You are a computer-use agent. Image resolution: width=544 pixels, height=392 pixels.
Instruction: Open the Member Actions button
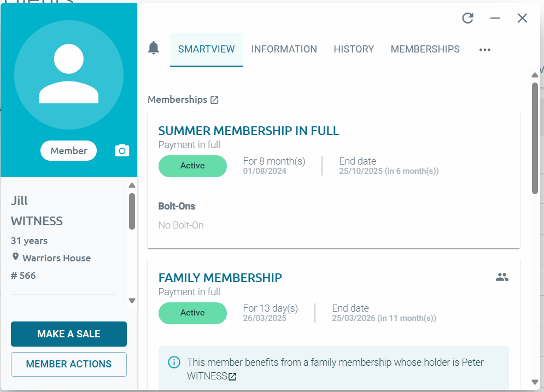point(69,364)
